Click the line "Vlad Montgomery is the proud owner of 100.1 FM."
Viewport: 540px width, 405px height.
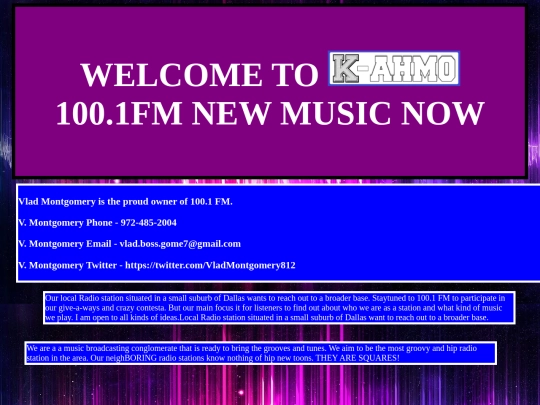[x=125, y=201]
